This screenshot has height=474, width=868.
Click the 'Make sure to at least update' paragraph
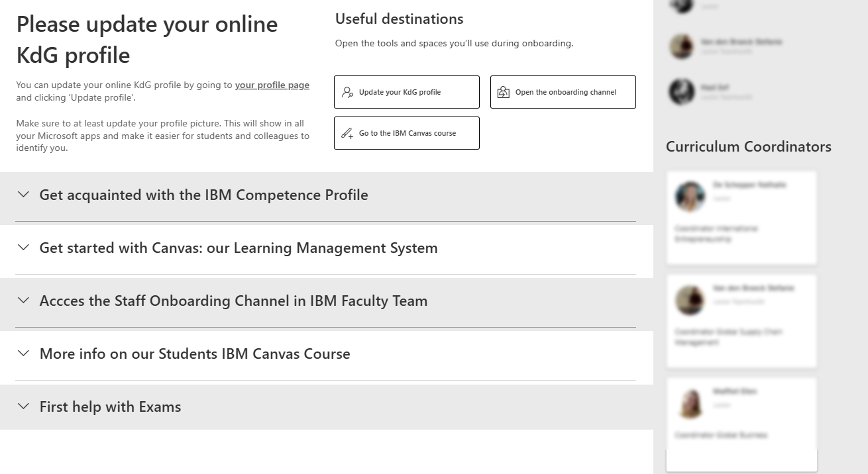[163, 136]
